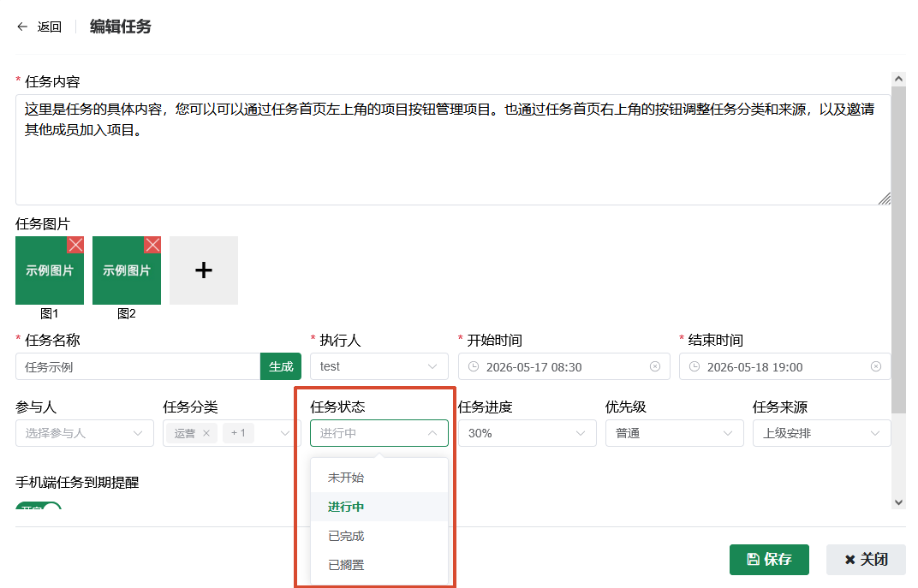Click the +1 more categories tag
Image resolution: width=918 pixels, height=588 pixels.
pyautogui.click(x=238, y=433)
